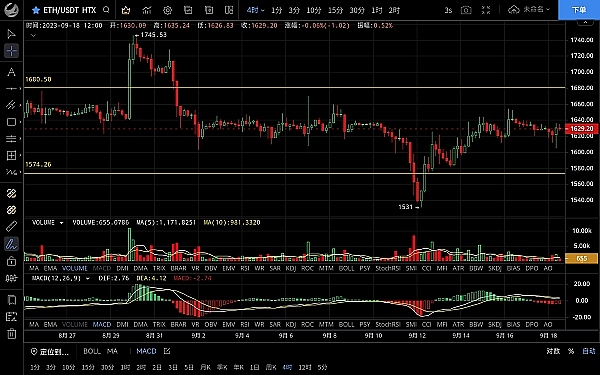Delete drawings with the trash icon
Screen dimensions: 600x375
[11, 333]
